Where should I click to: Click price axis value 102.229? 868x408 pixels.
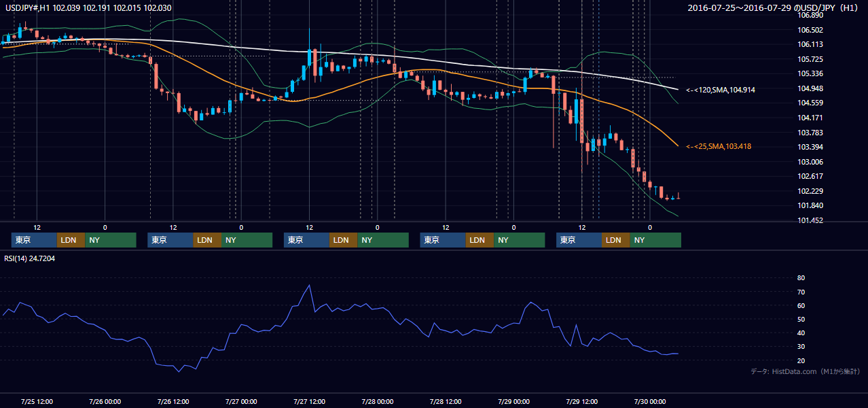click(811, 191)
